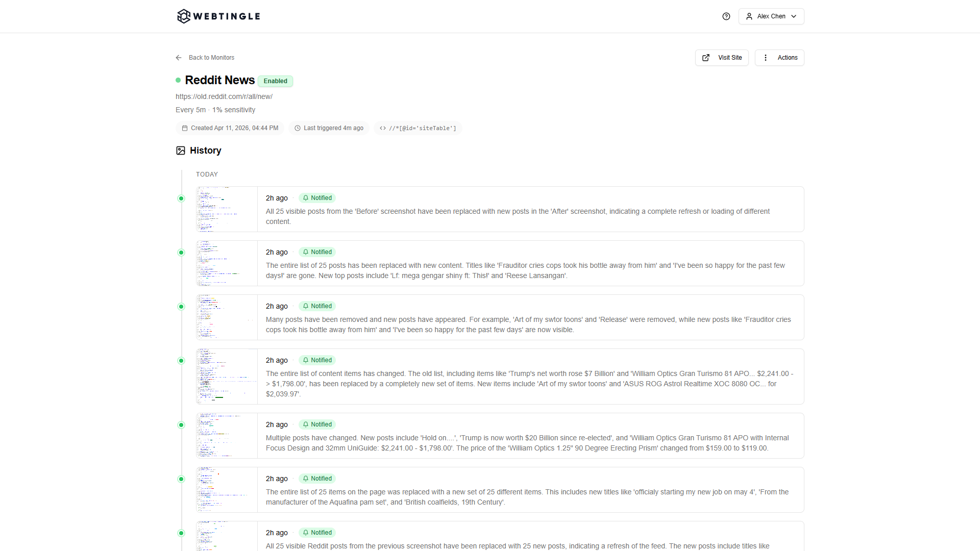Click the Reddit News monitor title
980x551 pixels.
click(x=219, y=80)
